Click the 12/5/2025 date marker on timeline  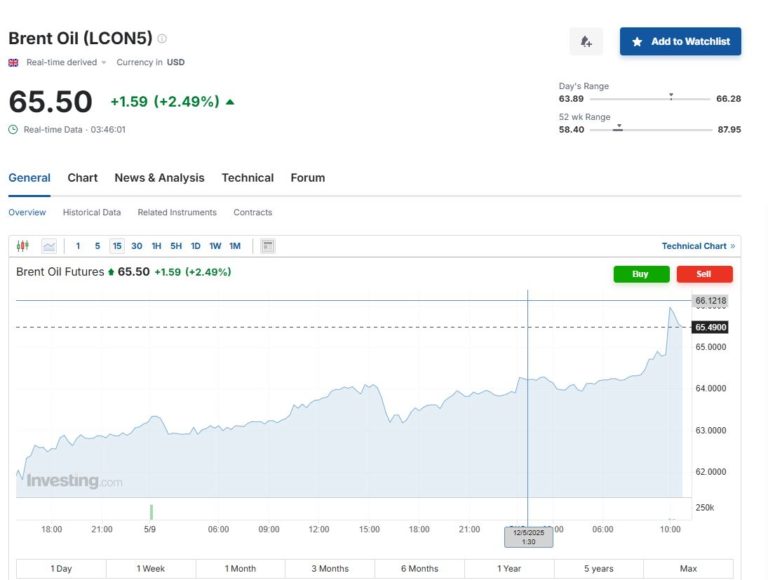[x=528, y=536]
